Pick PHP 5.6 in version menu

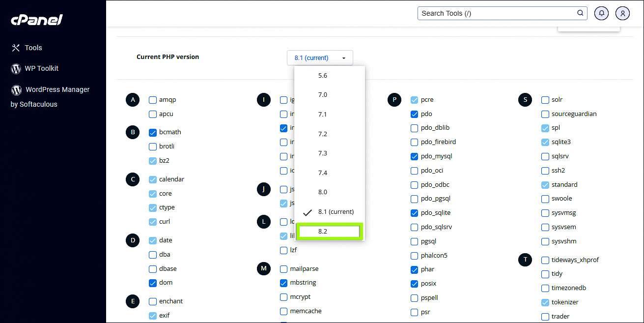pos(323,76)
